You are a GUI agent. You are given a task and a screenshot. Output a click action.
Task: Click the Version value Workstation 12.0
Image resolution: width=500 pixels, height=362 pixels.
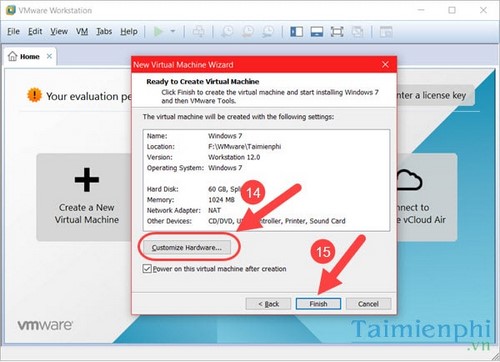(x=234, y=157)
